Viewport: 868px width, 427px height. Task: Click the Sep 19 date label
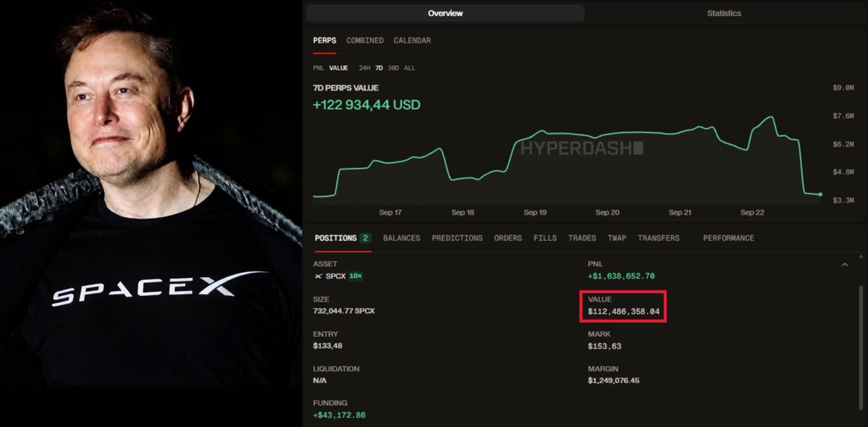tap(535, 213)
